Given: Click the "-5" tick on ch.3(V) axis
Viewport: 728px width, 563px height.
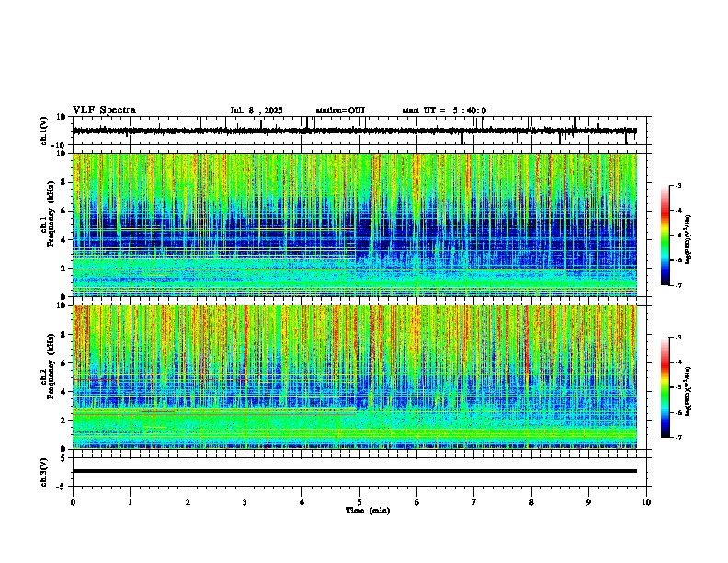Looking at the screenshot, I should click(x=62, y=487).
